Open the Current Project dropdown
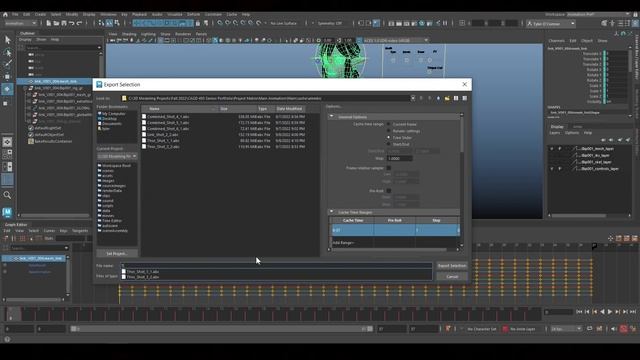 (x=117, y=156)
